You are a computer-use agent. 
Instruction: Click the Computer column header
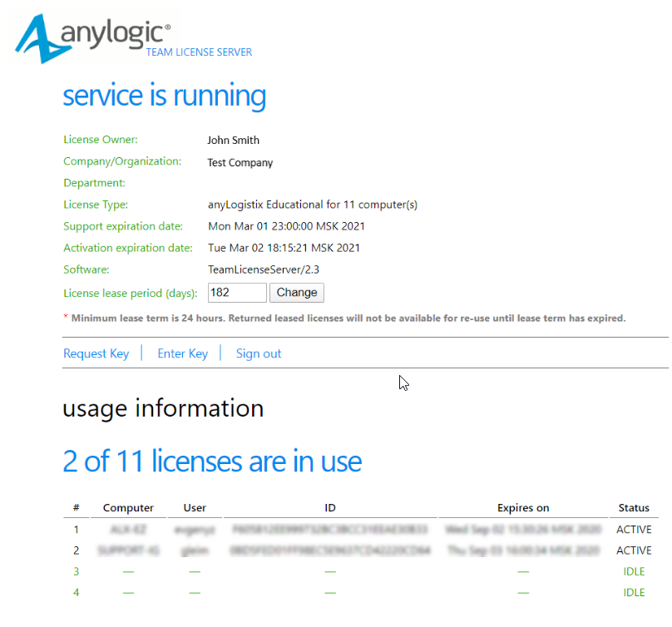pos(128,508)
